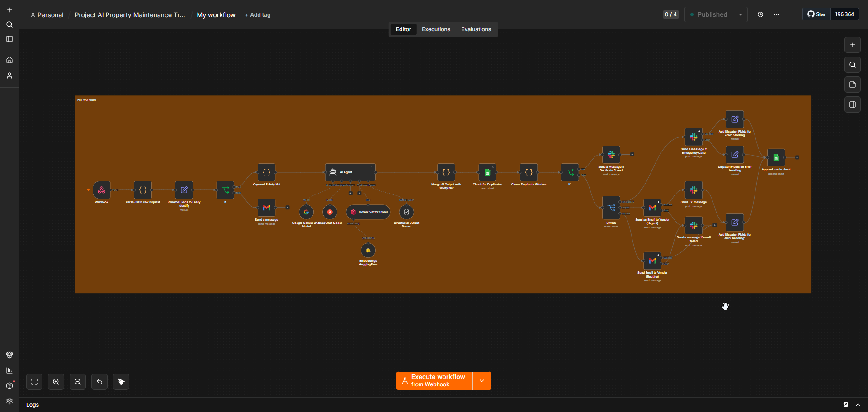The width and height of the screenshot is (868, 412).
Task: Select Merge AI Output with Safety Net node
Action: click(x=446, y=172)
